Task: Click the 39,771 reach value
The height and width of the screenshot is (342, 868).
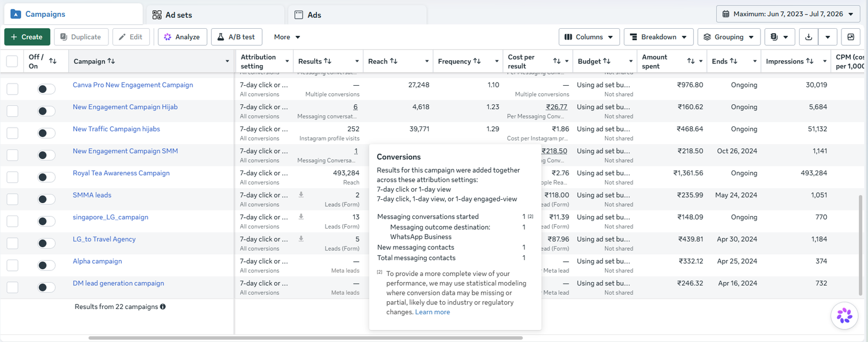Action: tap(419, 129)
